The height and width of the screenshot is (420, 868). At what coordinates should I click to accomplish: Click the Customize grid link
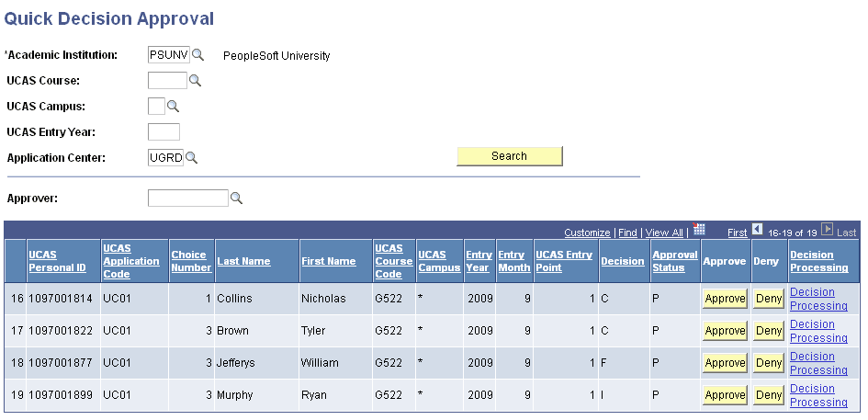click(x=587, y=233)
